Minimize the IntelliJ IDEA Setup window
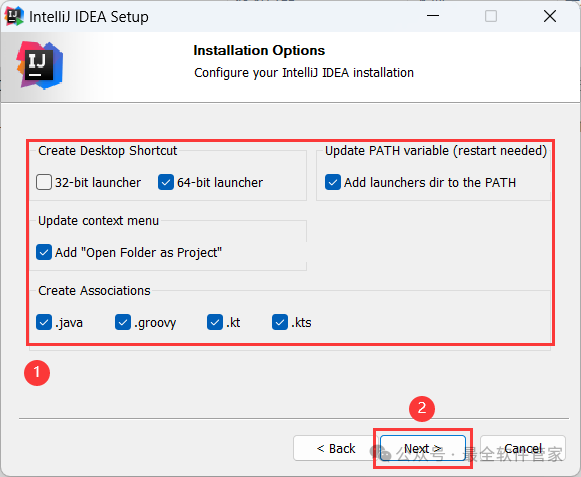 pyautogui.click(x=433, y=16)
